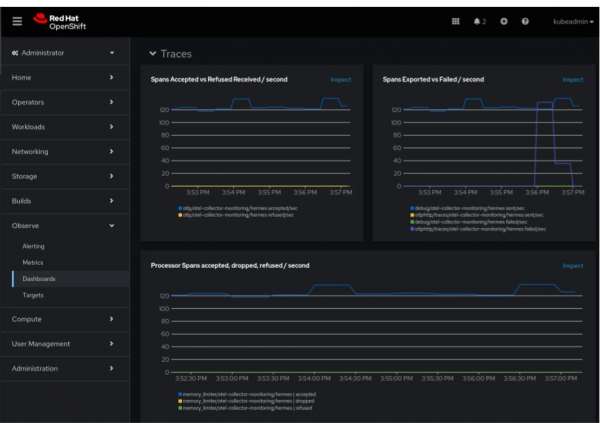Inspect the Spans Exported vs Failed chart

[x=572, y=79]
